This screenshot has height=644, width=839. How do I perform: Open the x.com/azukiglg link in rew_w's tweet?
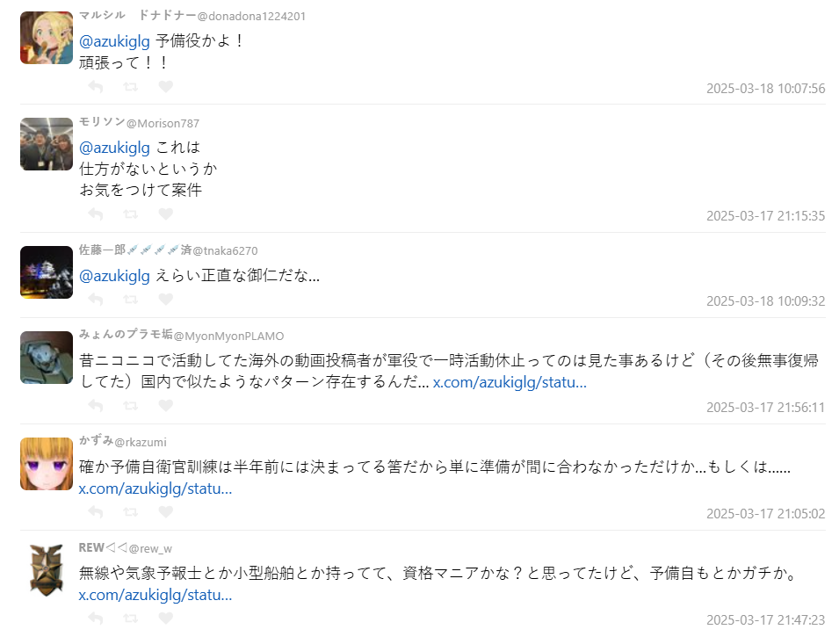point(156,595)
